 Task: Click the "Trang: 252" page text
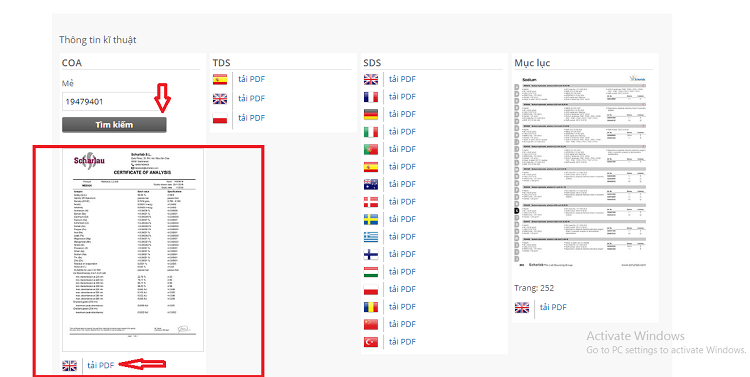pos(534,288)
